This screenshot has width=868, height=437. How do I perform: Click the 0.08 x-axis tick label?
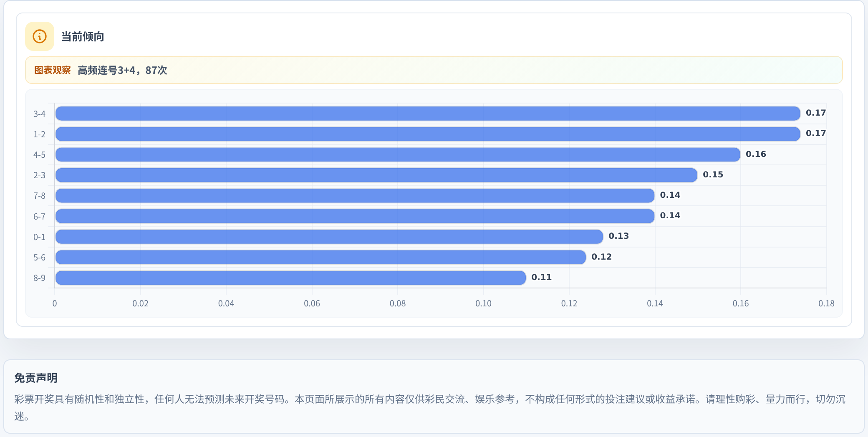398,303
